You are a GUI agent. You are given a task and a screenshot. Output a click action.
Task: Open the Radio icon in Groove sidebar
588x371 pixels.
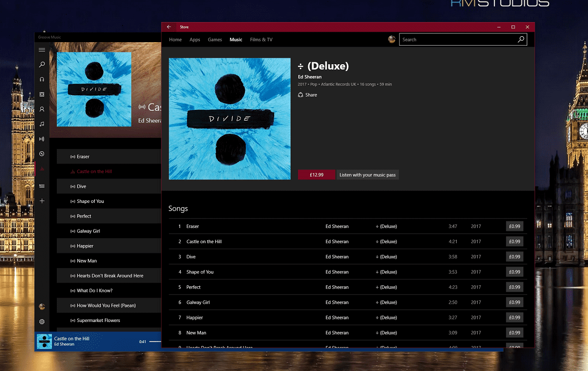(x=42, y=139)
